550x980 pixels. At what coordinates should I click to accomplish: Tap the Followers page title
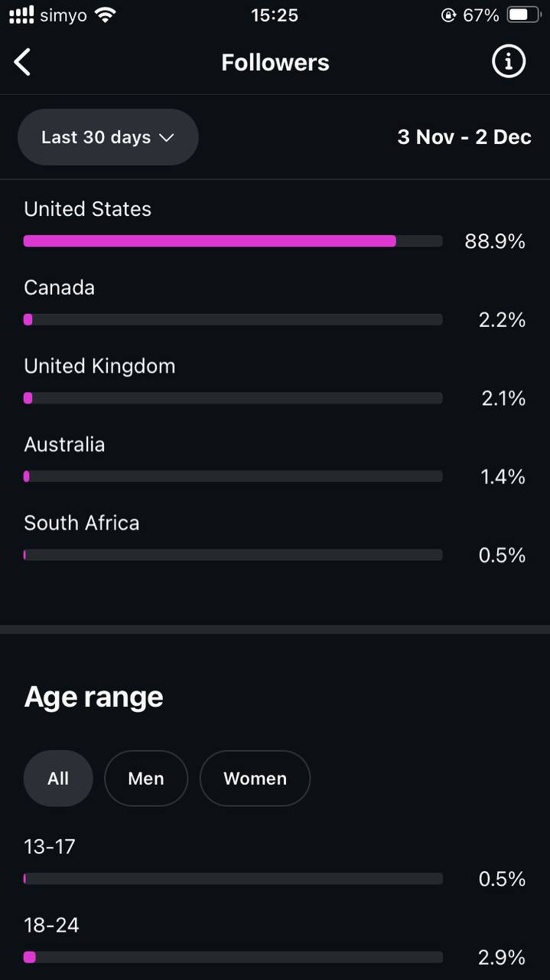[x=275, y=62]
